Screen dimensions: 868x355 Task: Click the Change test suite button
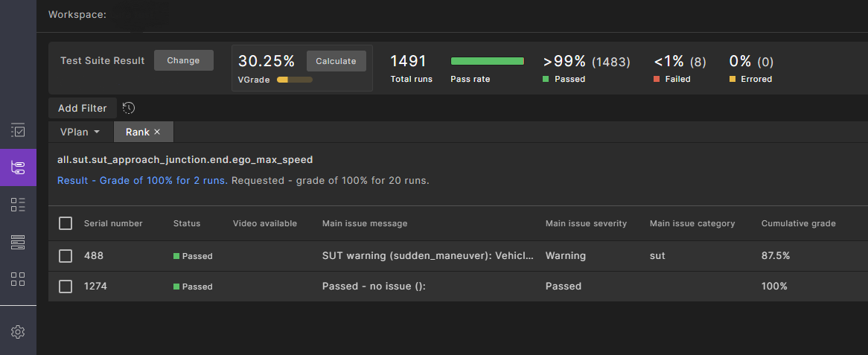click(183, 60)
